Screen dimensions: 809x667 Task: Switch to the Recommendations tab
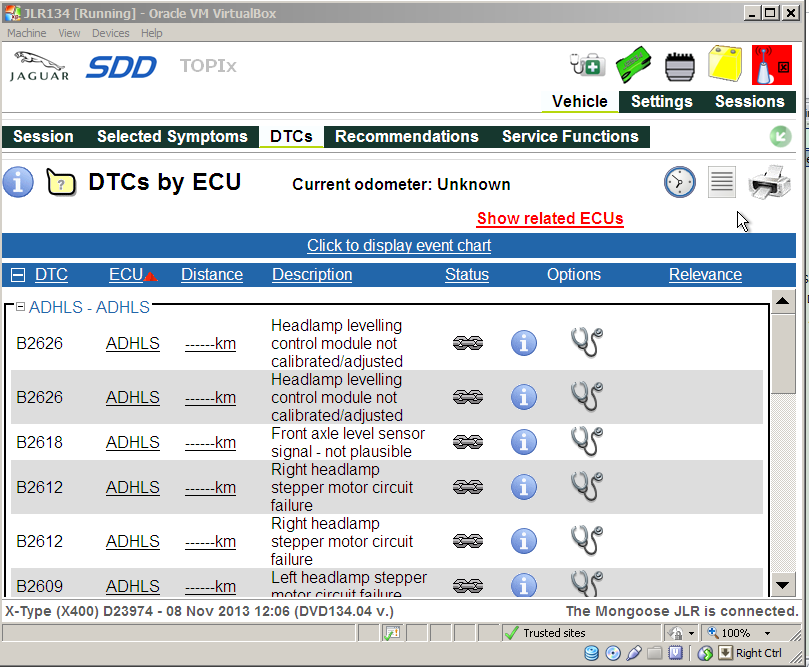(407, 137)
